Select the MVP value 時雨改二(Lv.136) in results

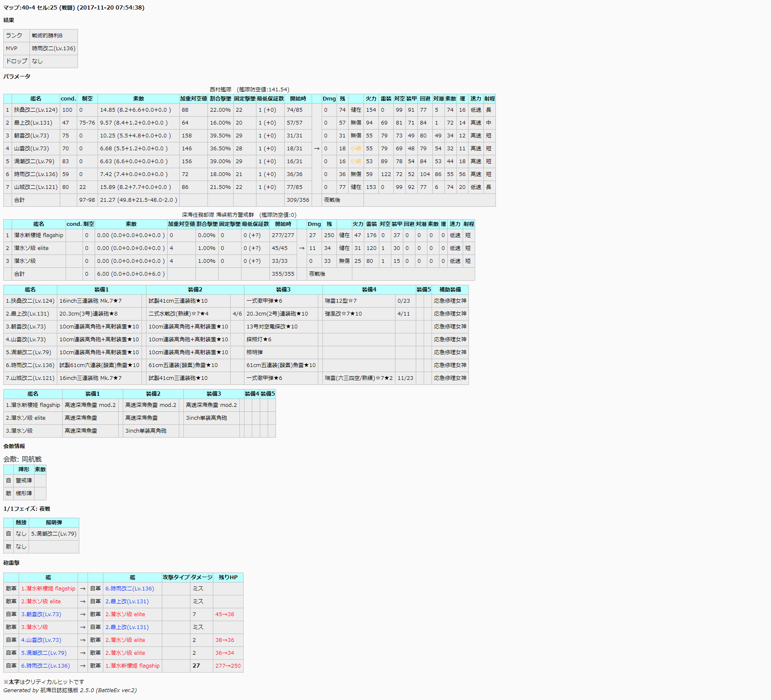pyautogui.click(x=54, y=49)
